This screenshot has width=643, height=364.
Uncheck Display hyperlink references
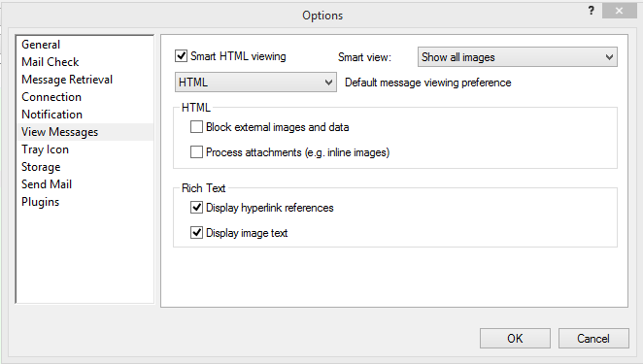click(x=196, y=208)
